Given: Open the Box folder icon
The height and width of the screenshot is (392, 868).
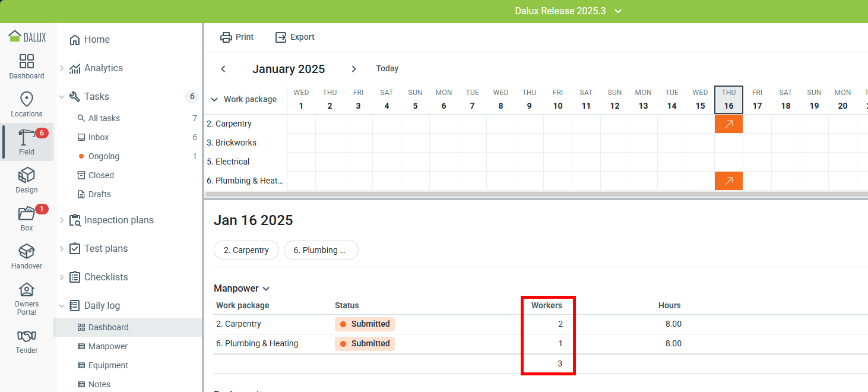Looking at the screenshot, I should pyautogui.click(x=27, y=214).
